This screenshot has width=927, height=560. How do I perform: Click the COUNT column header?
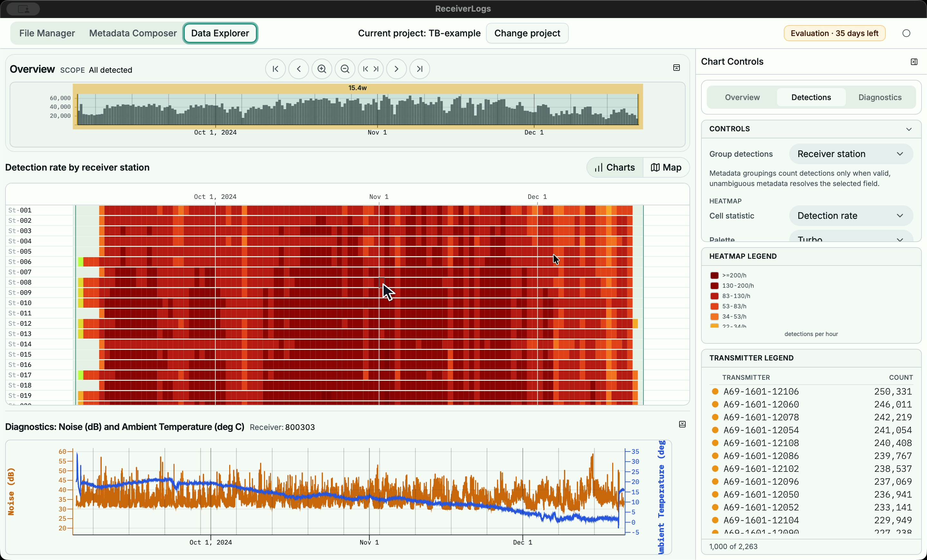(x=901, y=377)
